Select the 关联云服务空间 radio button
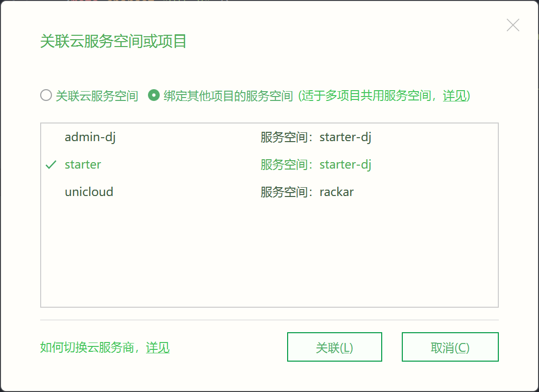The width and height of the screenshot is (539, 392). tap(46, 95)
